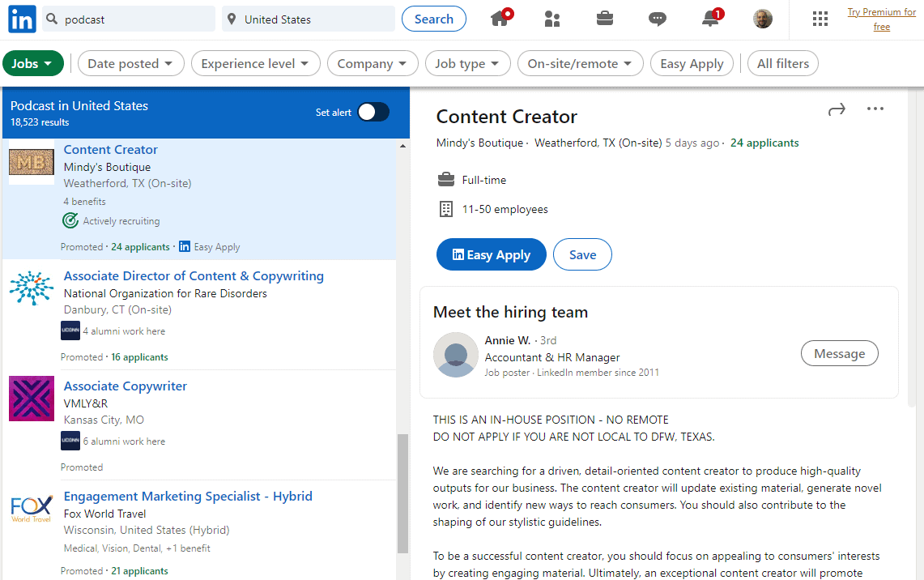This screenshot has height=580, width=924.
Task: Click Fox World Travel logo
Action: tap(32, 509)
